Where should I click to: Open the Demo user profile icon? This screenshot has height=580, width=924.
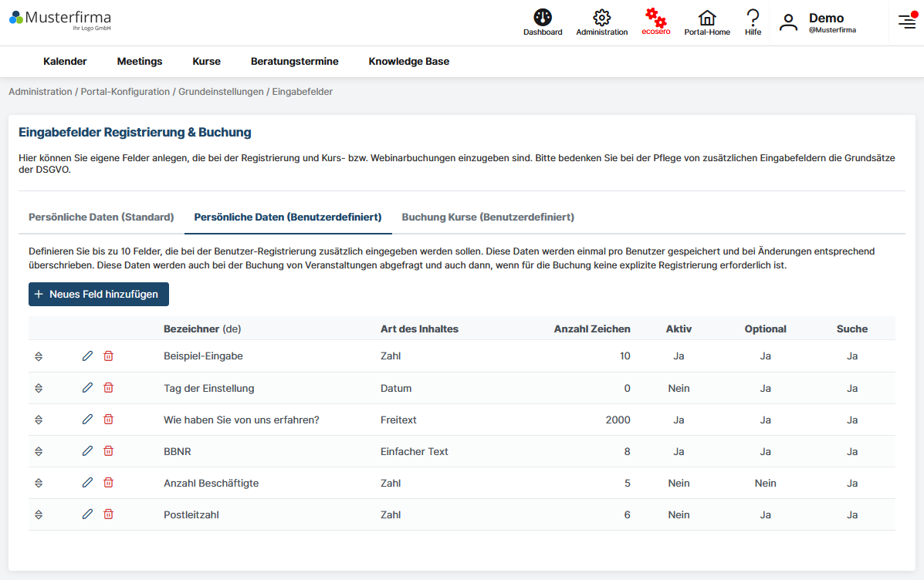coord(788,22)
